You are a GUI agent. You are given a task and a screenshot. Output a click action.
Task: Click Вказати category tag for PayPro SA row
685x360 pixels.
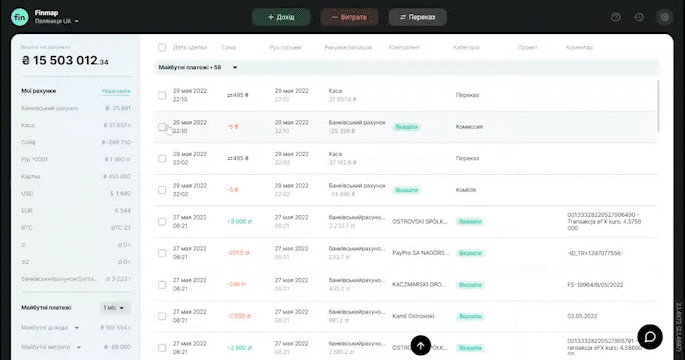[x=470, y=253]
